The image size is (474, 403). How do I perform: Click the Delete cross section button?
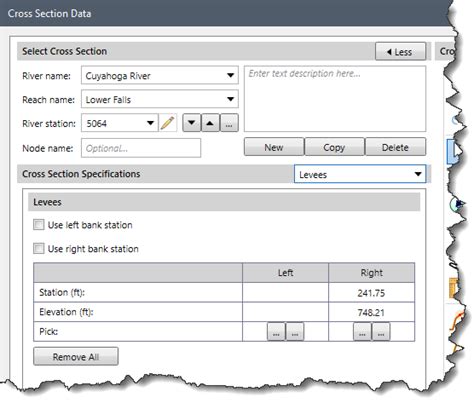tap(395, 147)
